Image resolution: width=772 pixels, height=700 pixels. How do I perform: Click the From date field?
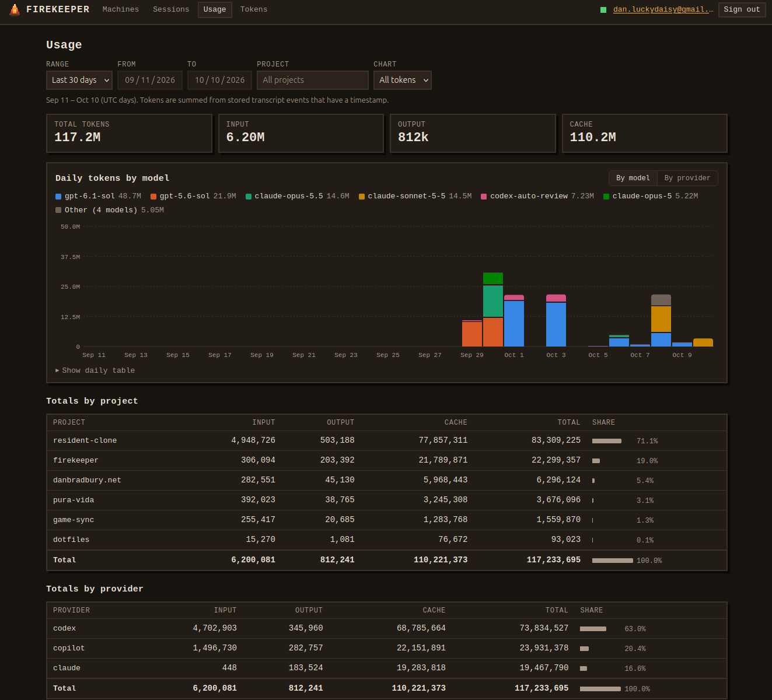tap(150, 80)
